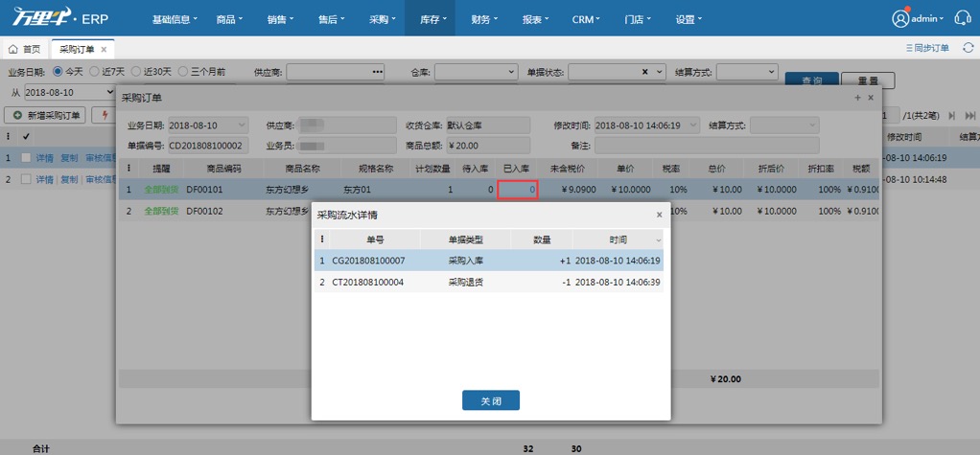Close the 采购订单 dialog
Viewport: 980px width, 455px height.
(871, 98)
